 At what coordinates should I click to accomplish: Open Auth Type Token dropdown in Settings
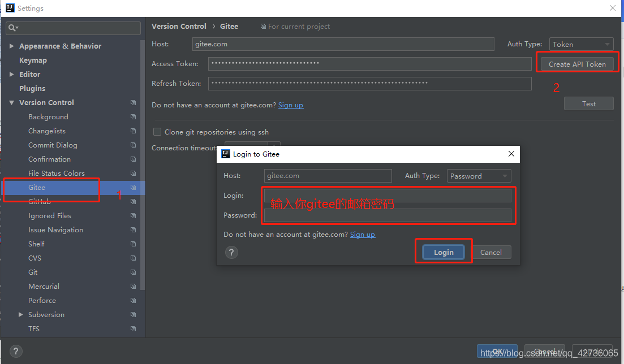[x=582, y=44]
